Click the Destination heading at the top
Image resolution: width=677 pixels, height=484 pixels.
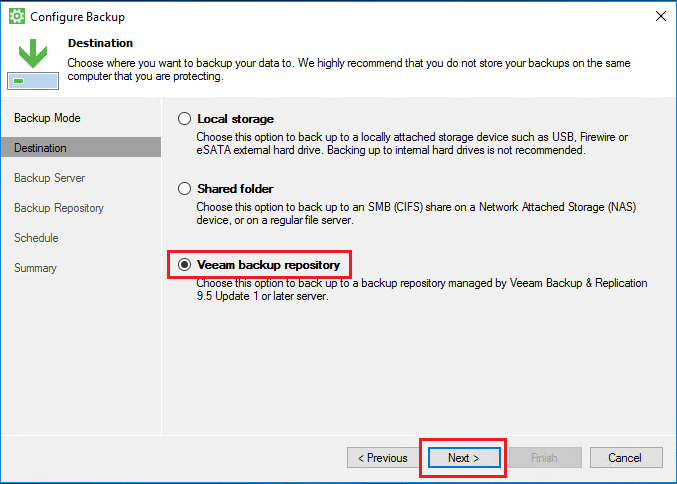100,43
